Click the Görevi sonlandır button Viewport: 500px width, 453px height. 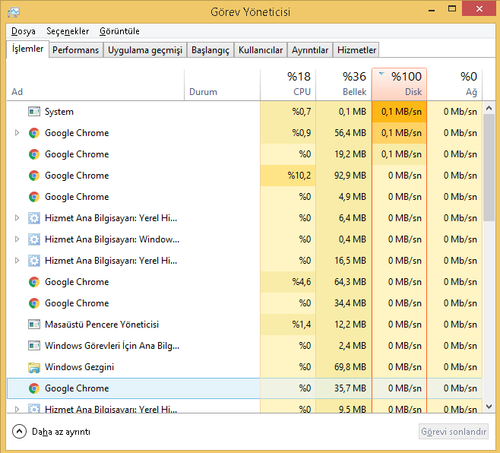pyautogui.click(x=454, y=432)
